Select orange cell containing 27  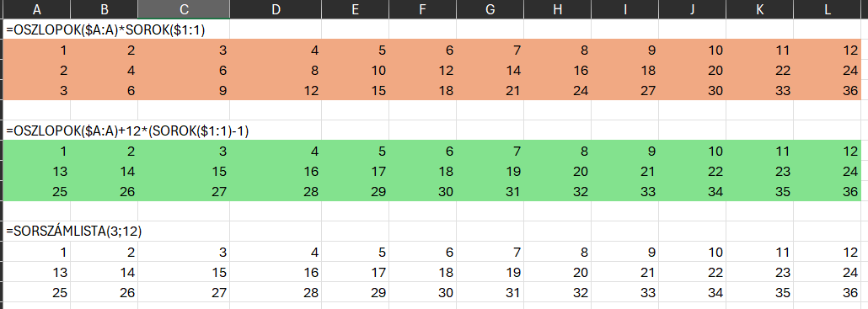[x=624, y=91]
